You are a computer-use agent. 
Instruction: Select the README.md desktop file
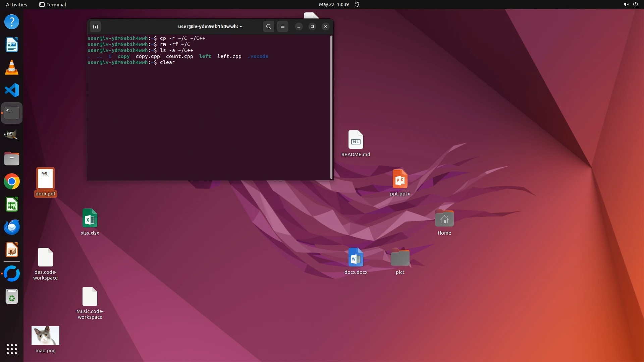356,140
